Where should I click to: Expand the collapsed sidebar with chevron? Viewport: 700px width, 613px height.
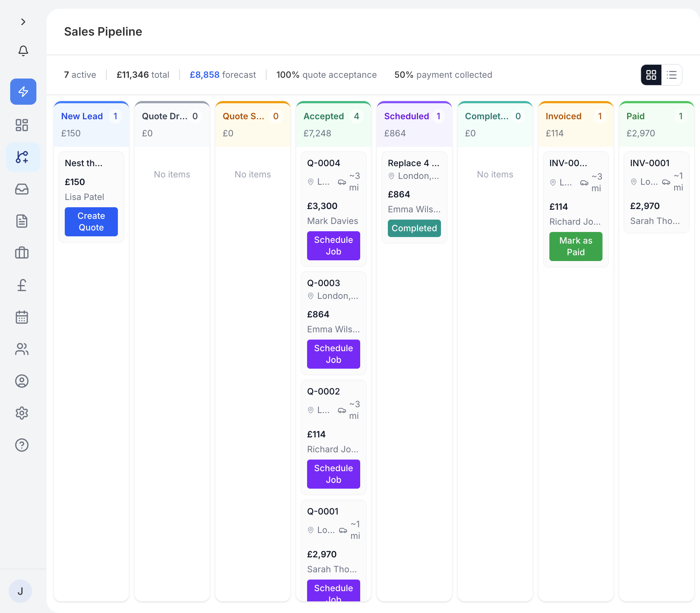[x=23, y=22]
